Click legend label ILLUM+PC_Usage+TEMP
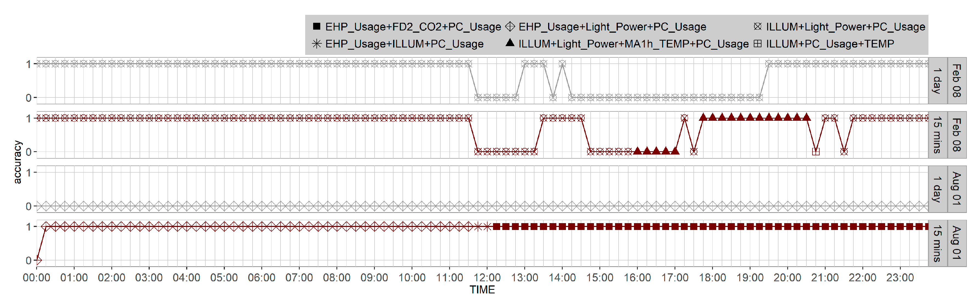Screen dimensions: 980x306 point(830,44)
